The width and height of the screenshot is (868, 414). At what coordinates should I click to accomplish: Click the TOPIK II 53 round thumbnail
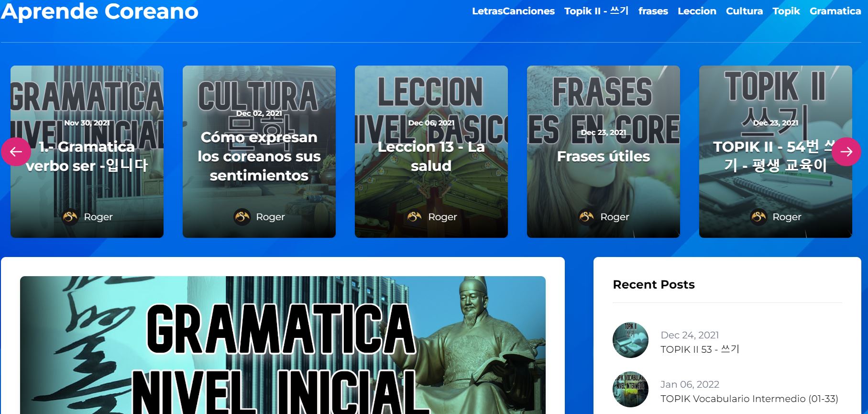click(630, 340)
